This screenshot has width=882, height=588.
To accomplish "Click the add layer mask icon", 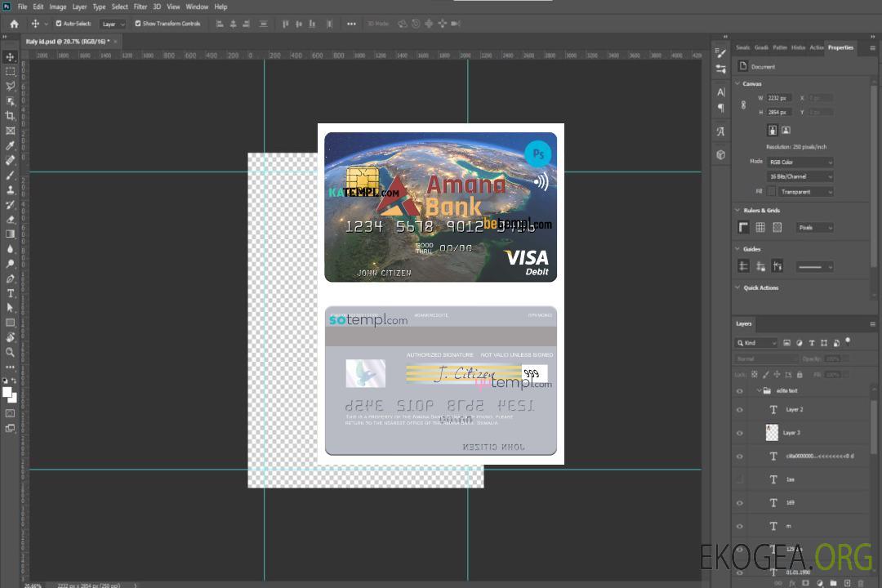I will point(805,583).
